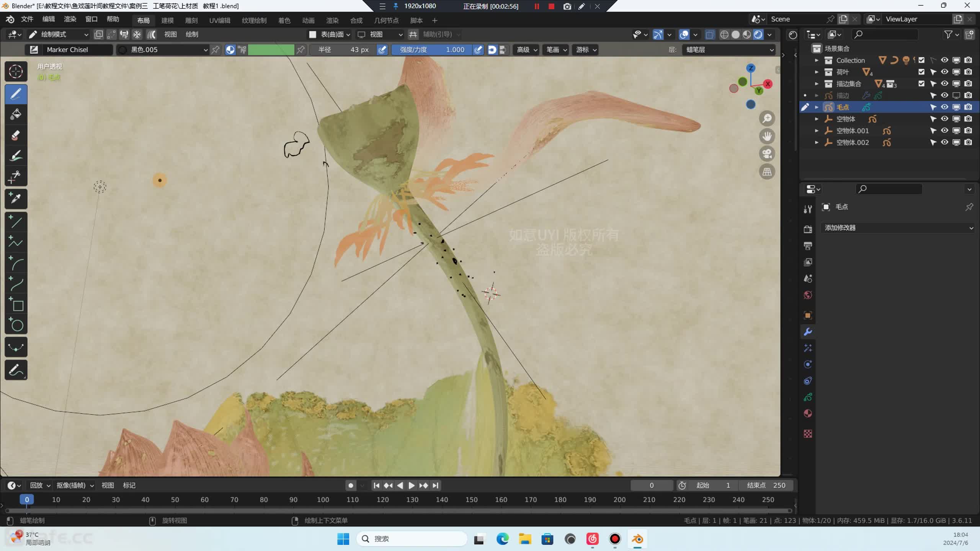Image resolution: width=980 pixels, height=551 pixels.
Task: Open the 文件 menu
Action: pos(27,19)
